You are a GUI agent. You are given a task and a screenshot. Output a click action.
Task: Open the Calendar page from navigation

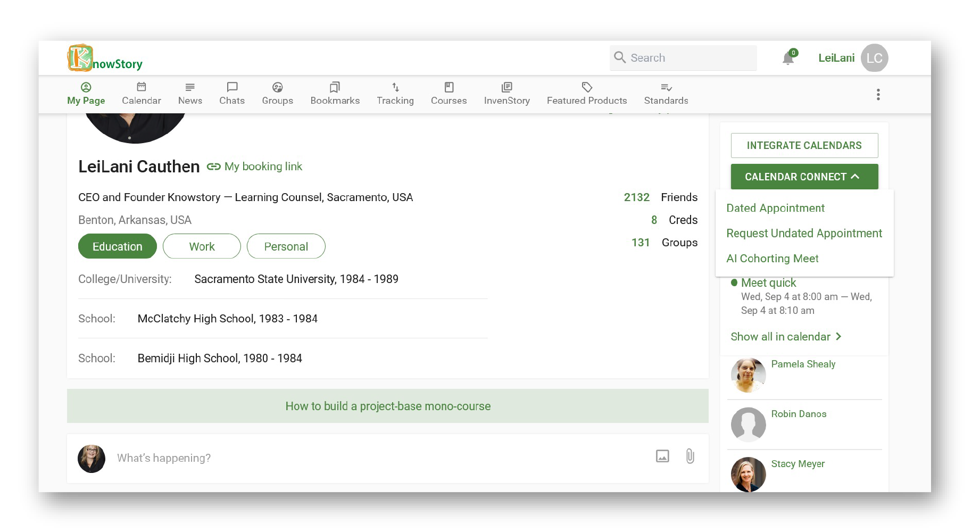tap(141, 94)
